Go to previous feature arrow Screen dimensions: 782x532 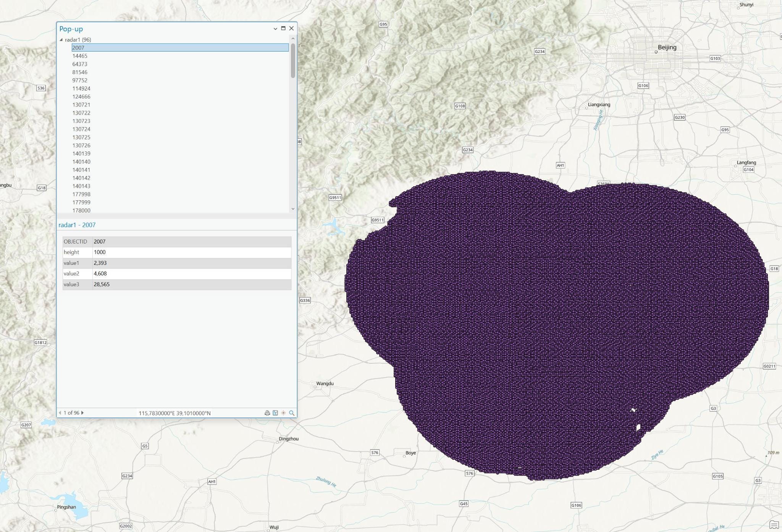click(60, 413)
